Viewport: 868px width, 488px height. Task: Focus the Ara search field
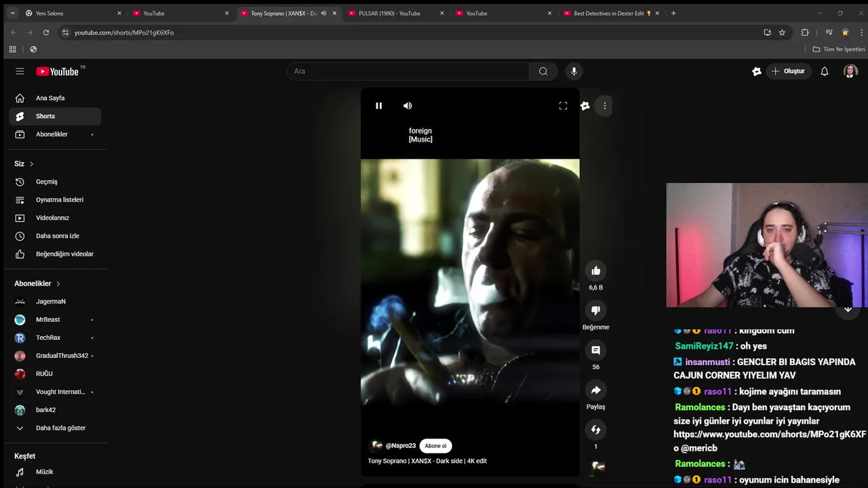pos(408,71)
